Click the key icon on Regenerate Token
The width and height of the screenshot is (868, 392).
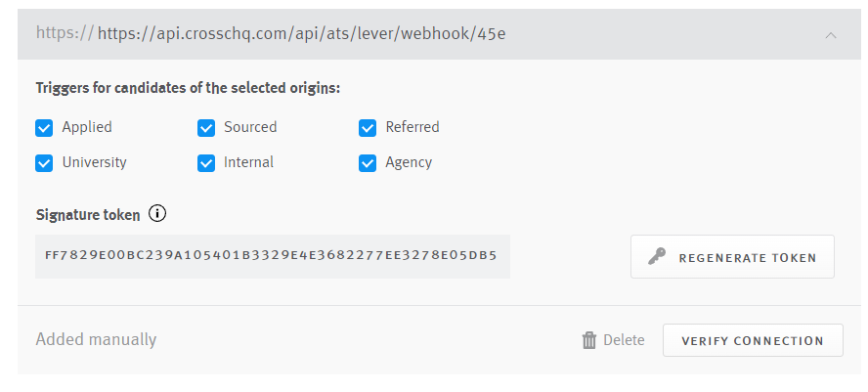point(657,257)
